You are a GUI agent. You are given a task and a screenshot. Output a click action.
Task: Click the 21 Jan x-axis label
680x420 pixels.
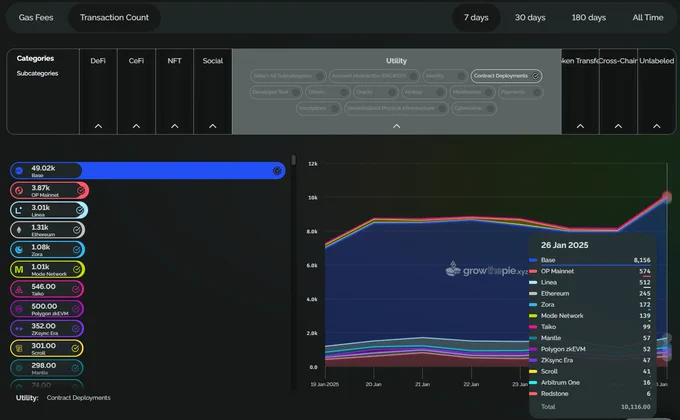(422, 384)
